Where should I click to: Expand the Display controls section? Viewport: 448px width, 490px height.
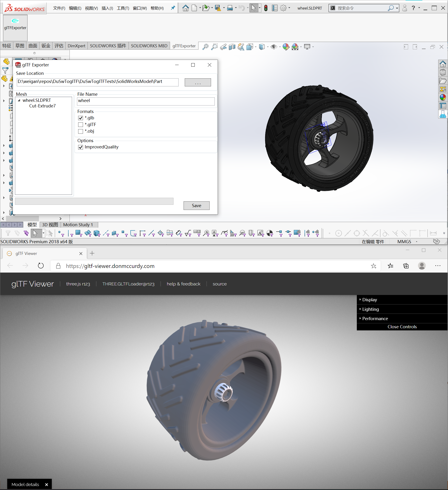click(369, 300)
